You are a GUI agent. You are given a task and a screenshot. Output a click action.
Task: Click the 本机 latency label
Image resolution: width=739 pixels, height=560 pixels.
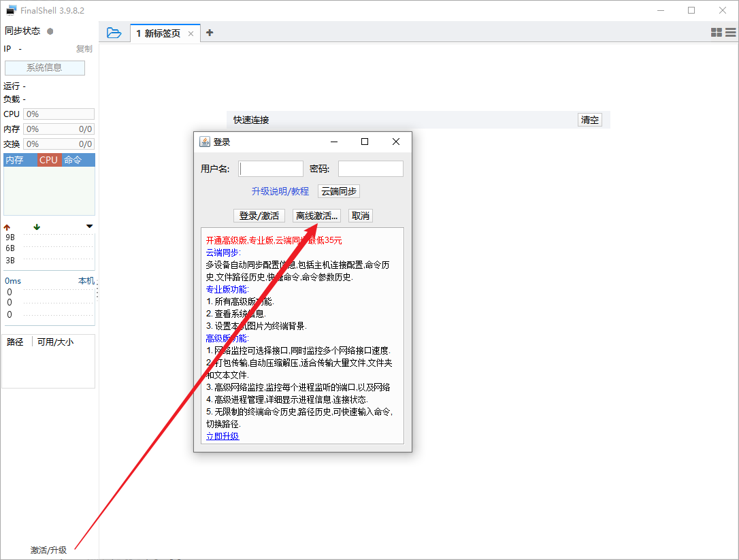click(x=86, y=281)
